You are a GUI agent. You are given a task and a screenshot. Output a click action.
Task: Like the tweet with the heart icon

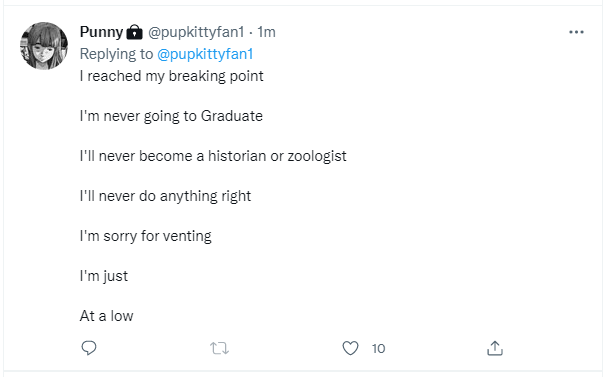pos(350,348)
